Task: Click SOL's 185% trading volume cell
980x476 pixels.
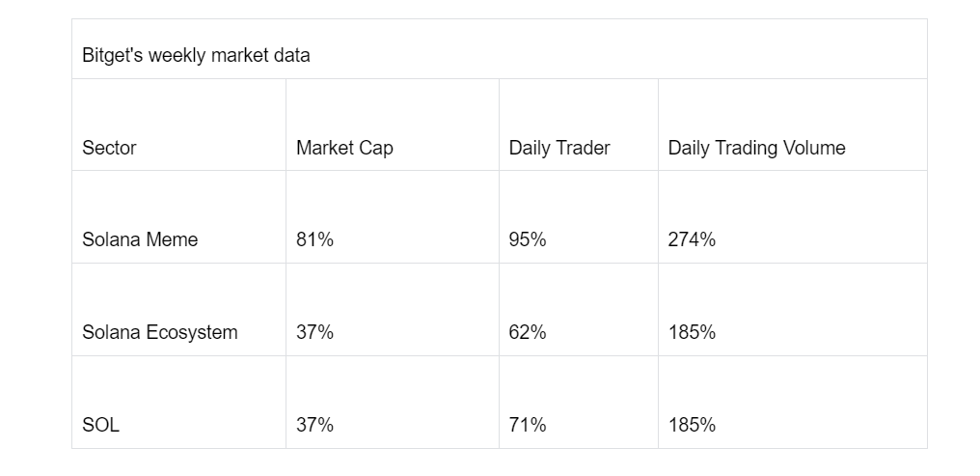Action: [x=692, y=425]
